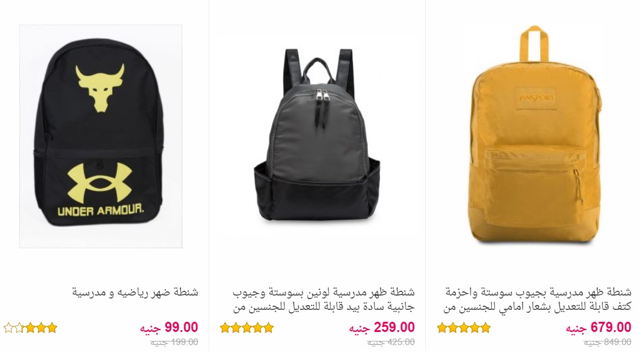This screenshot has width=644, height=363.
Task: Click the crossed-out 849.00 original price
Action: [x=608, y=342]
